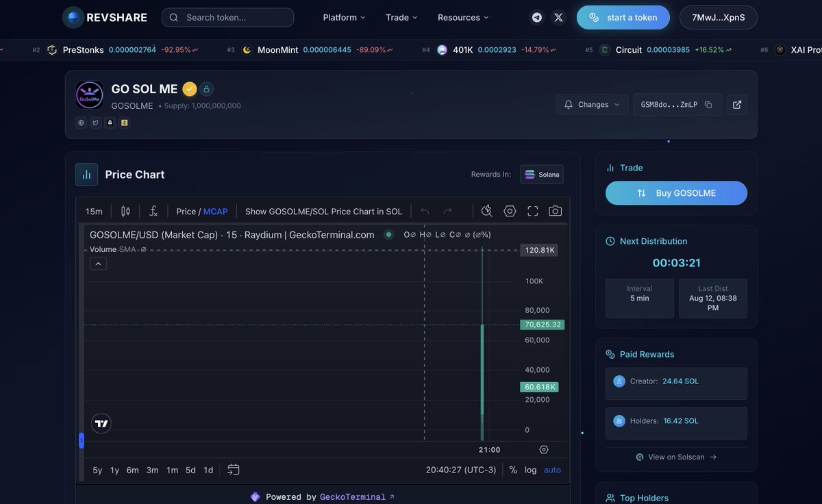Image resolution: width=822 pixels, height=504 pixels.
Task: Select the 6m range tab
Action: (x=132, y=470)
